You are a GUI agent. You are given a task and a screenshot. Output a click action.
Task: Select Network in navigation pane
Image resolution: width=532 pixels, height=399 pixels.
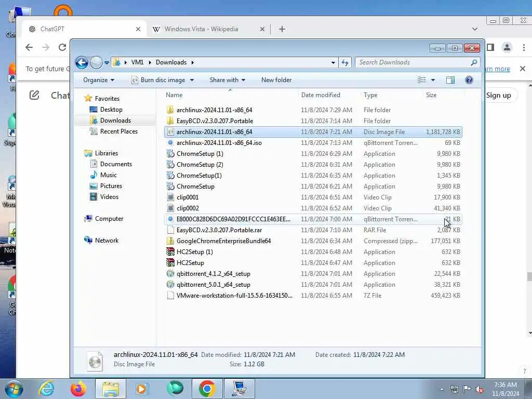107,240
